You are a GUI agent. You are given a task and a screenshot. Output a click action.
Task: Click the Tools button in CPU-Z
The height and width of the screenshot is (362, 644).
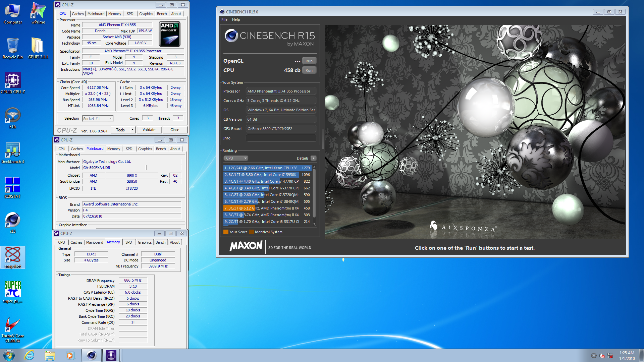[x=120, y=130]
